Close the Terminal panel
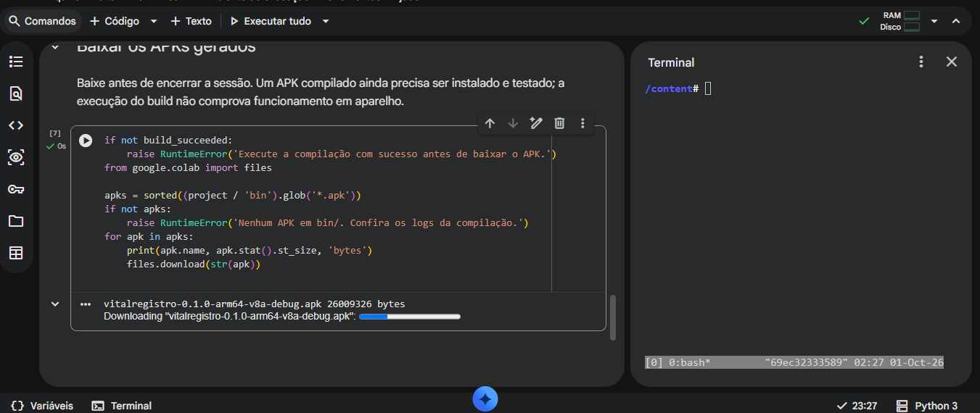The image size is (980, 413). tap(952, 62)
